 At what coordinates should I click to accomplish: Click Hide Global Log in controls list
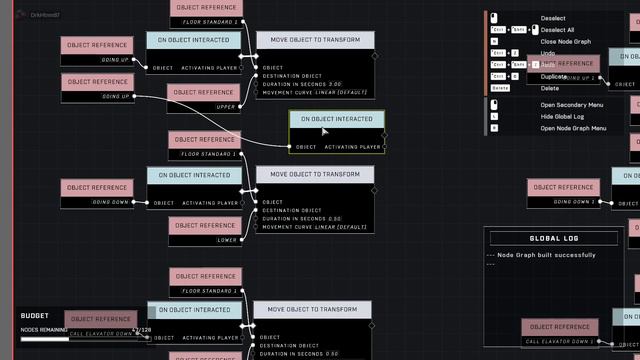click(x=562, y=117)
